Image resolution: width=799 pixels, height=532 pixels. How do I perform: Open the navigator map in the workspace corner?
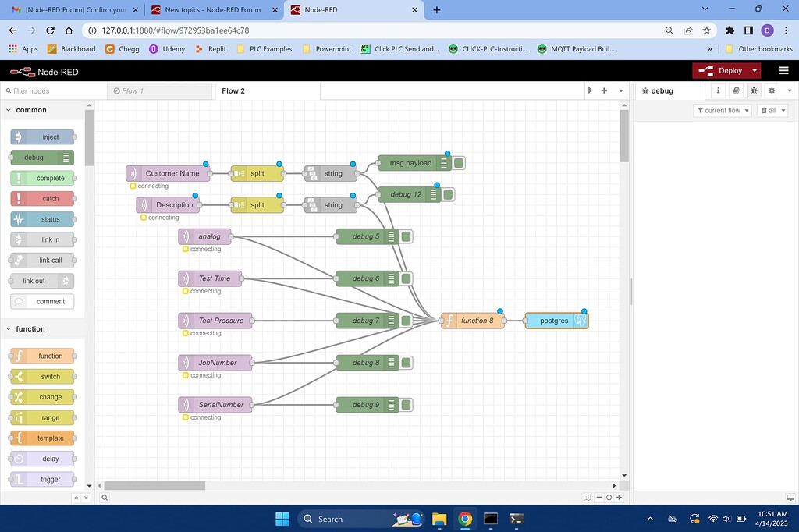point(587,497)
